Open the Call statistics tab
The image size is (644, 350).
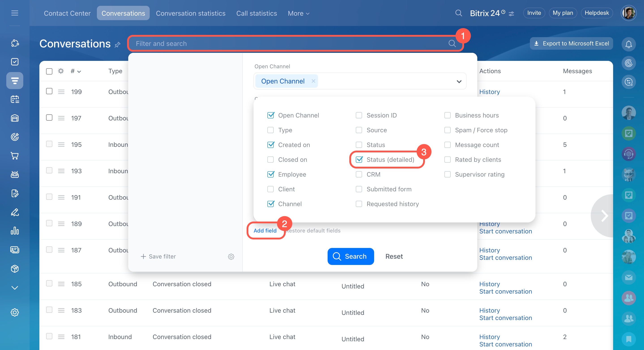[x=256, y=13]
